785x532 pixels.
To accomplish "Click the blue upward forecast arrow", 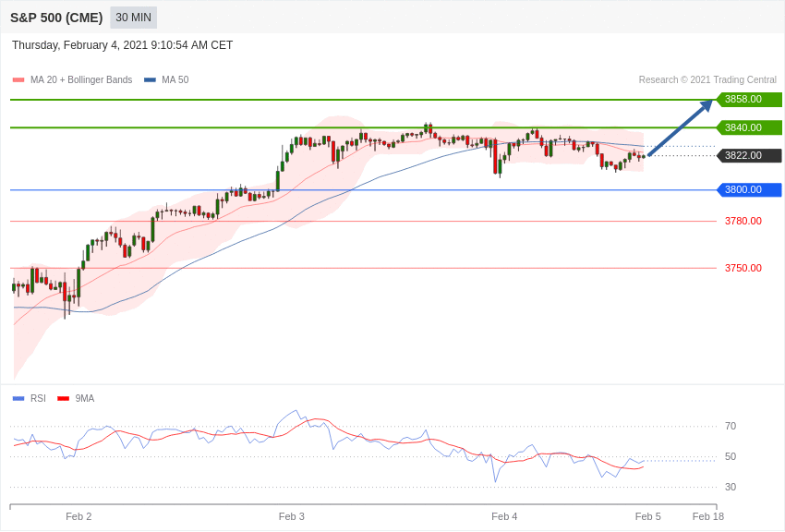I will pos(680,128).
